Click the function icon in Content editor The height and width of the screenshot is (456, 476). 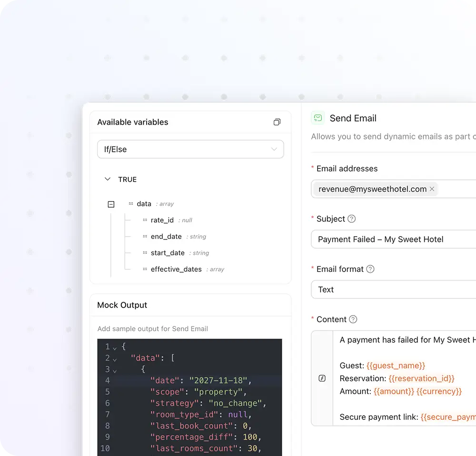tap(322, 378)
